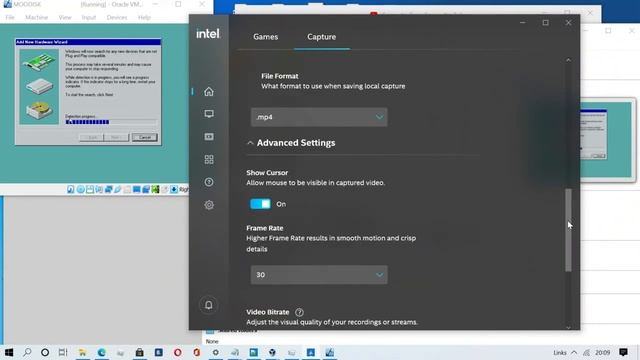Open taskbar Search magnifier
The image size is (640, 360).
(27, 352)
